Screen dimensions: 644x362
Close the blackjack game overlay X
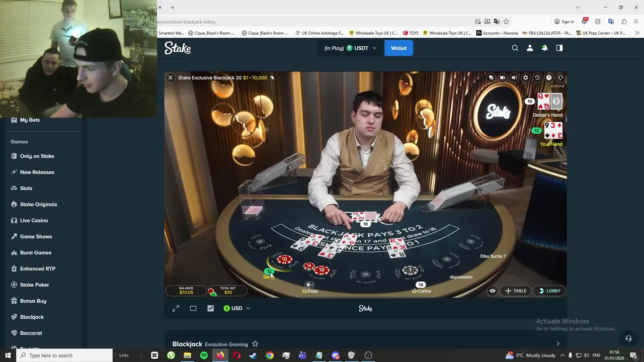pyautogui.click(x=171, y=77)
